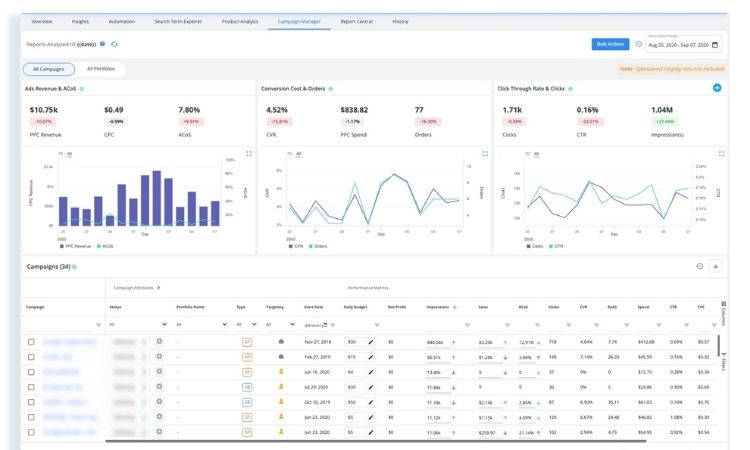Tick the checkbox of the third campaign row
This screenshot has width=750, height=450.
pos(31,372)
